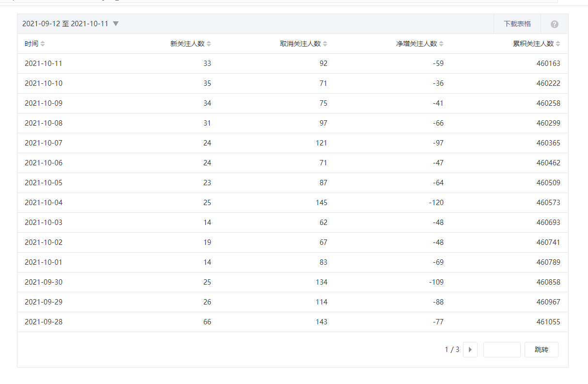
Task: Select the 2021-09-28 row date
Action: point(44,322)
